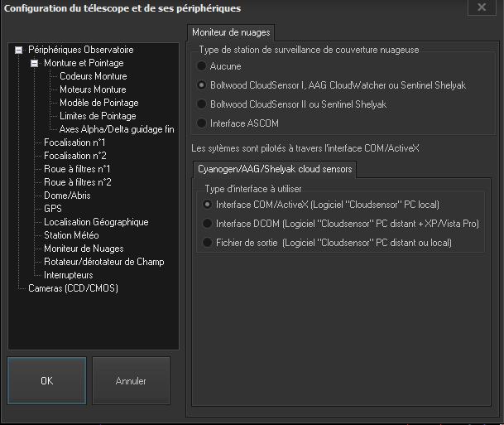Collapse the Périphériques Observatoire tree node
504x425 pixels.
coord(18,50)
